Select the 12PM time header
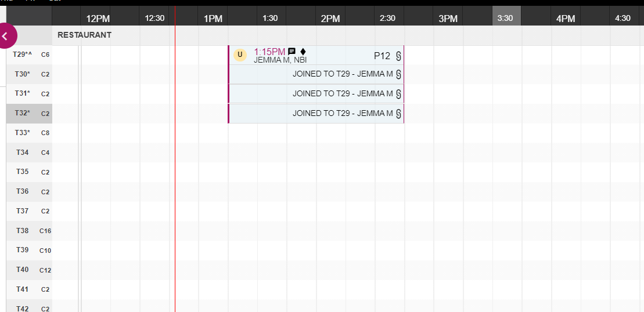This screenshot has width=644, height=312. point(98,19)
